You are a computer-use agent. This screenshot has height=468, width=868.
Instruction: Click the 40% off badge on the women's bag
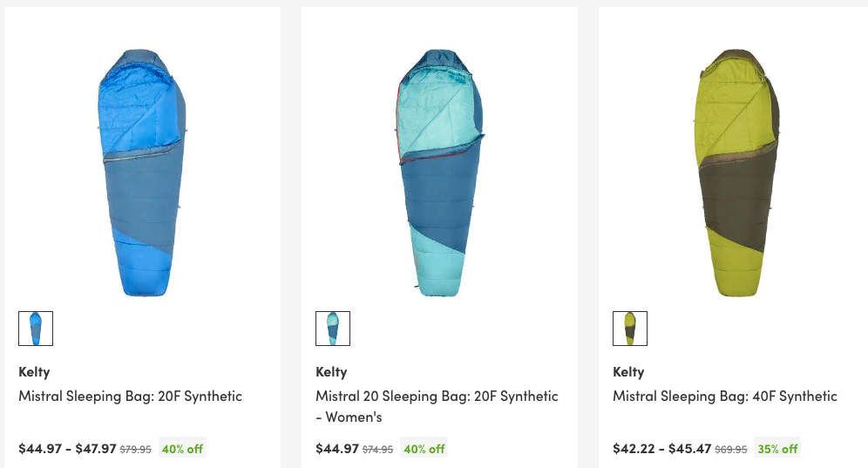(x=424, y=449)
